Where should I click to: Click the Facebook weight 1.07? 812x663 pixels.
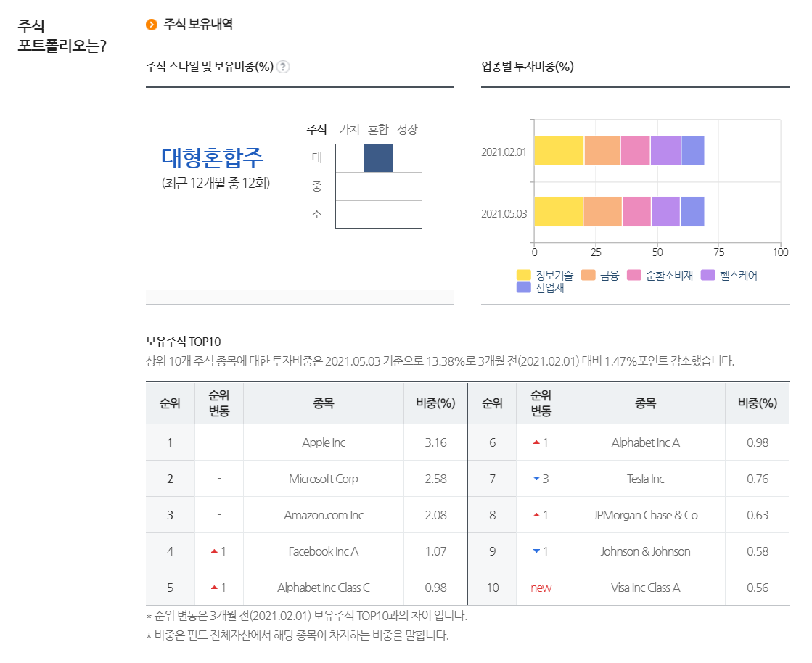[435, 551]
